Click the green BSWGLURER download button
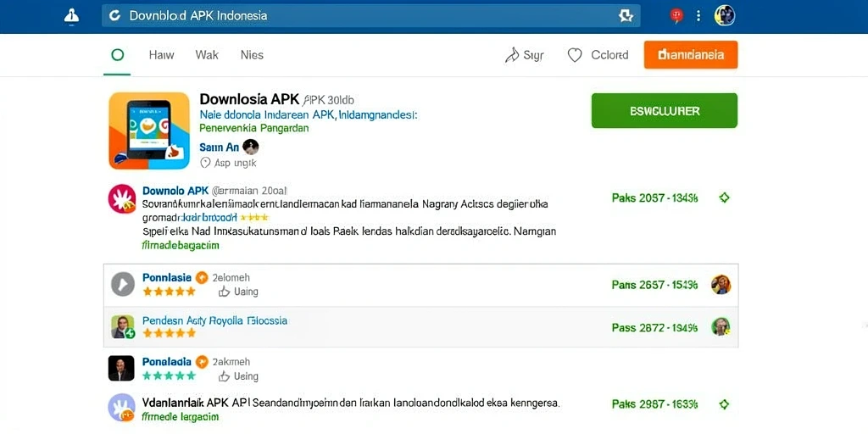Screen dimensions: 868x434 (665, 111)
